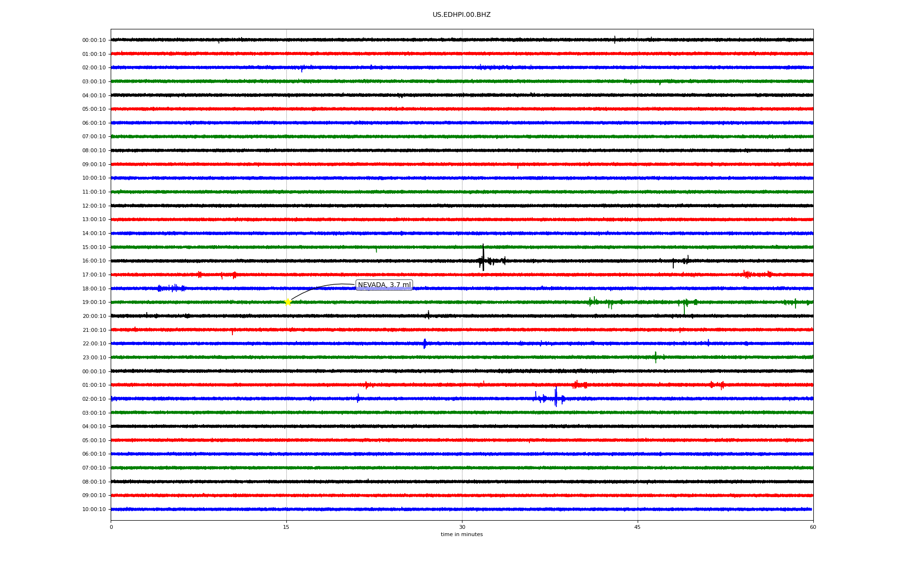Click the 30 tick label on x-axis

[462, 527]
